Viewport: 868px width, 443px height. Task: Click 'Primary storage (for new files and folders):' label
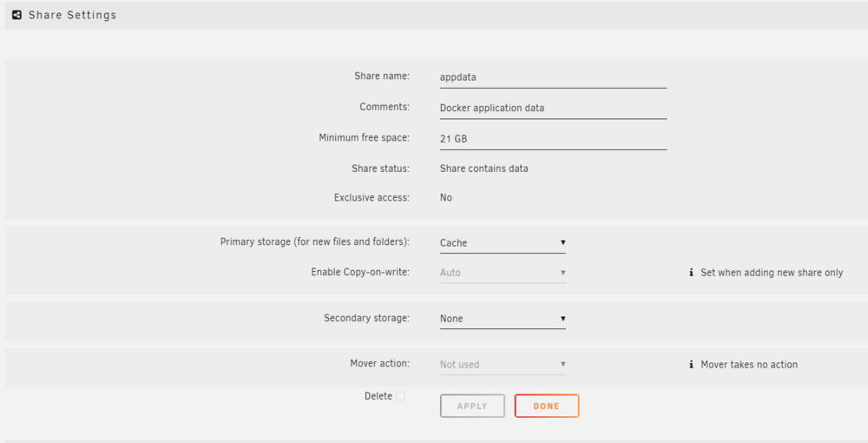(x=315, y=242)
